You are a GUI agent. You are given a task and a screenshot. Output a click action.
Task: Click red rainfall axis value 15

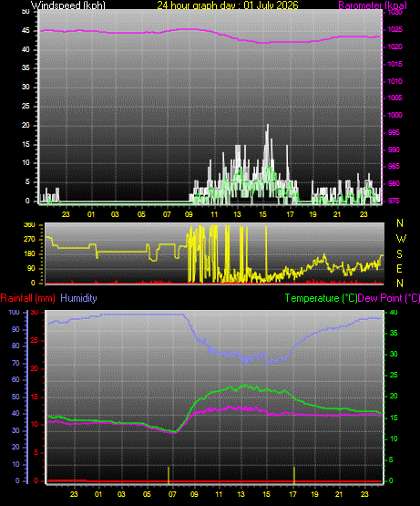35,397
